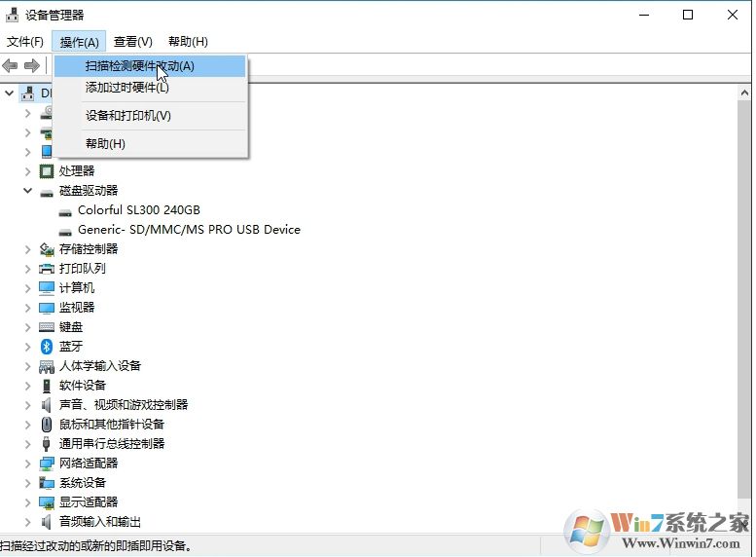Select the 计算机 tree item label
Viewport: 756px width, 557px height.
77,288
